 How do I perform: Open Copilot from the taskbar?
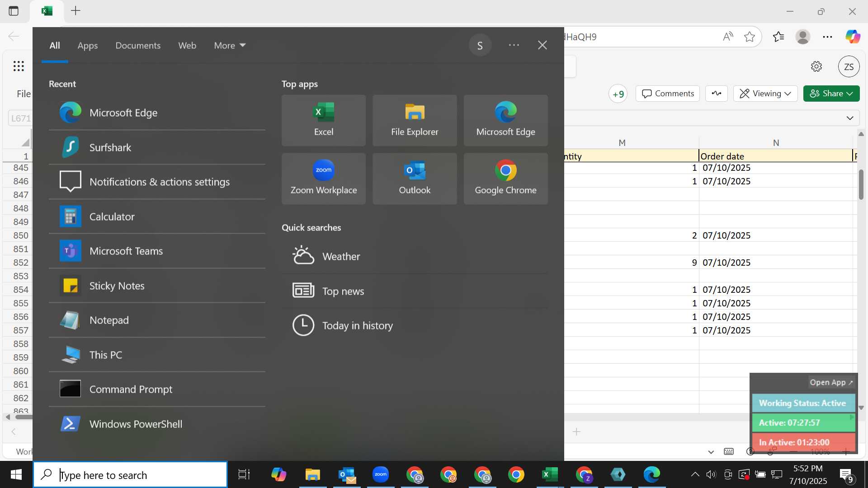pos(278,474)
